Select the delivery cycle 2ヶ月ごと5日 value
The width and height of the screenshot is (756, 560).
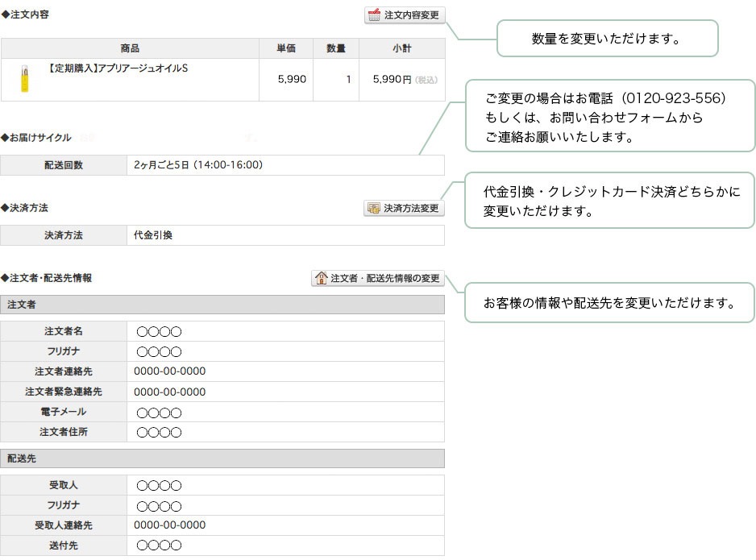(198, 165)
